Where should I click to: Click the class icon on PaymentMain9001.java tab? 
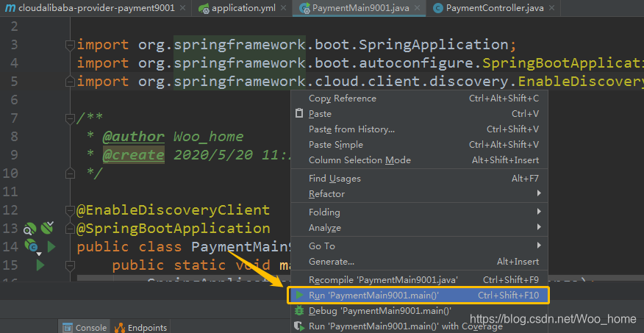point(305,8)
